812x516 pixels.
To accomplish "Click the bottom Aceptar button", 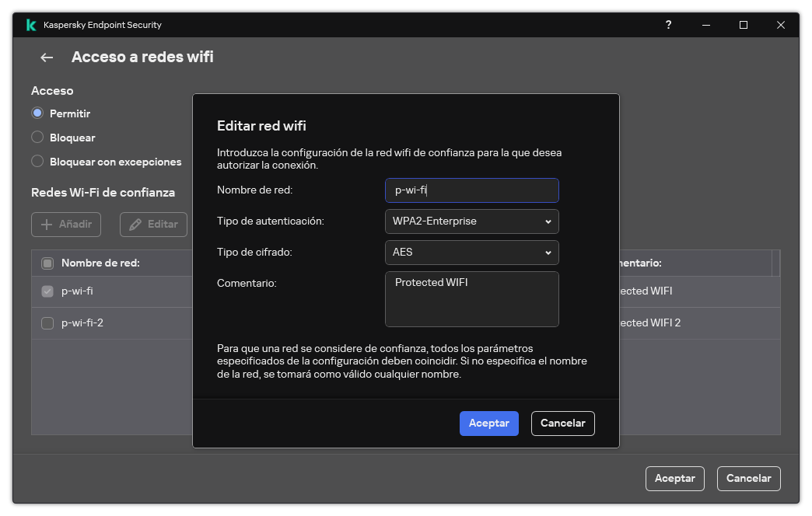I will [674, 479].
